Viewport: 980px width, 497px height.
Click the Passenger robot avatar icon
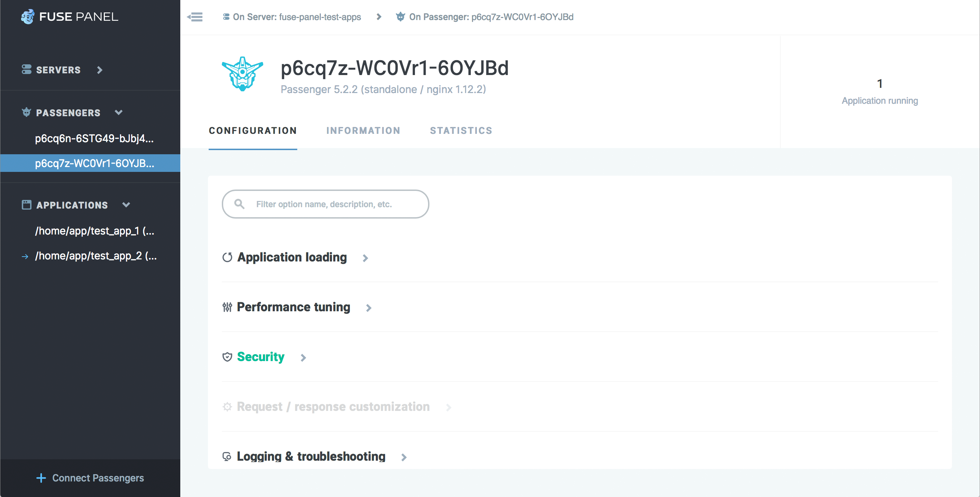pos(242,74)
